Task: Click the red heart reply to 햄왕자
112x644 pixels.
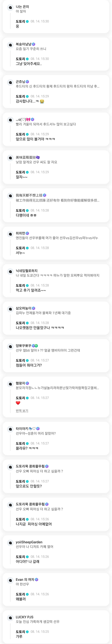Action: coord(18,403)
